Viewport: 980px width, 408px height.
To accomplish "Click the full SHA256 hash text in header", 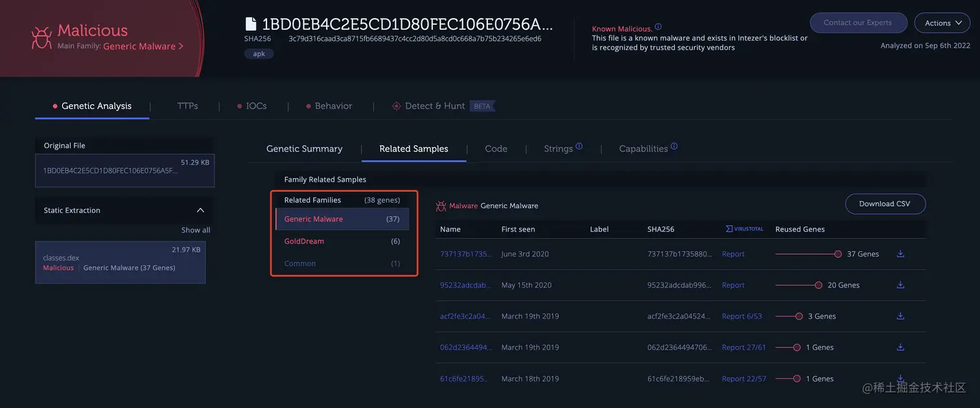I will click(415, 39).
